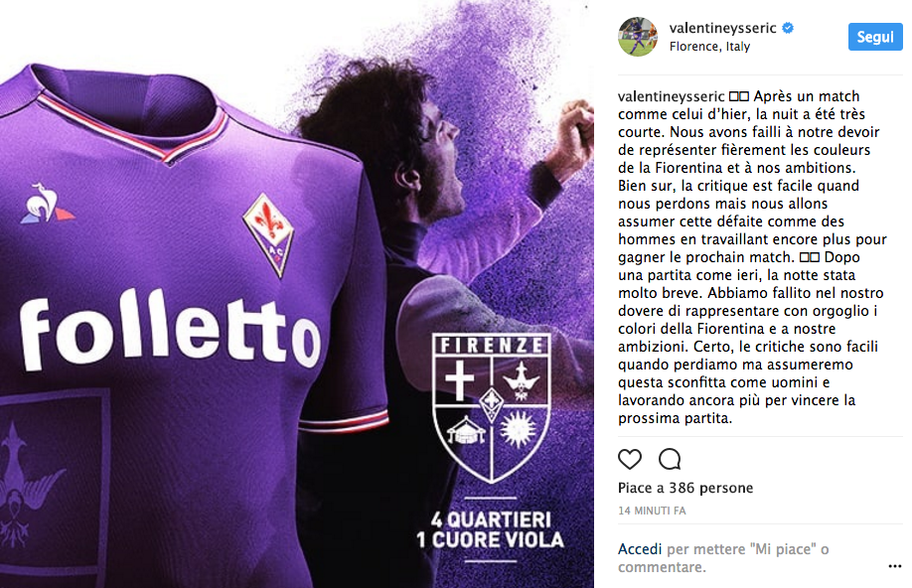
Task: Open comments with the speech bubble icon
Action: (670, 460)
